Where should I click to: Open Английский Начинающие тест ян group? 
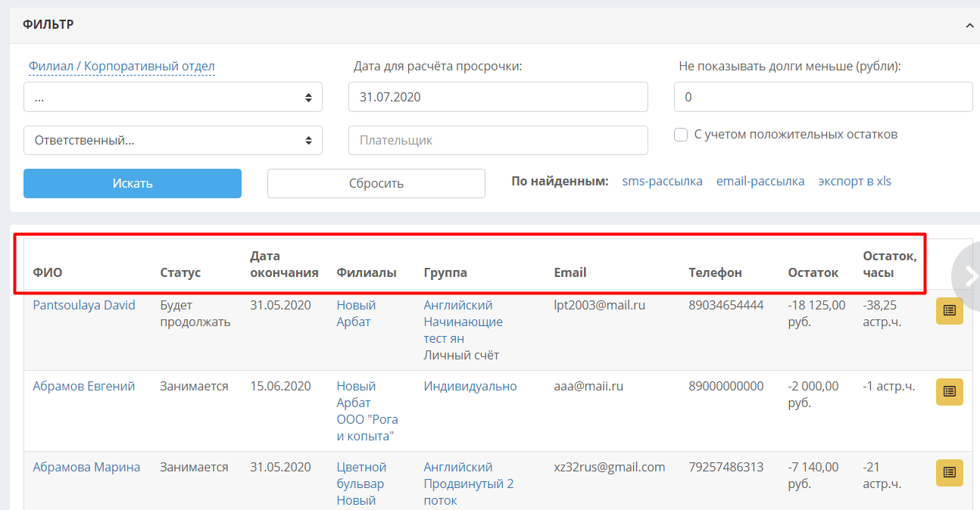463,322
